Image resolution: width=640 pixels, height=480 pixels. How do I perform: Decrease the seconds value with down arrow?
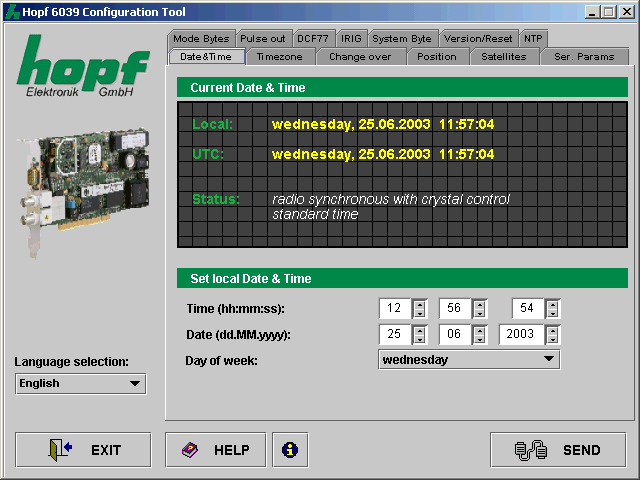553,313
